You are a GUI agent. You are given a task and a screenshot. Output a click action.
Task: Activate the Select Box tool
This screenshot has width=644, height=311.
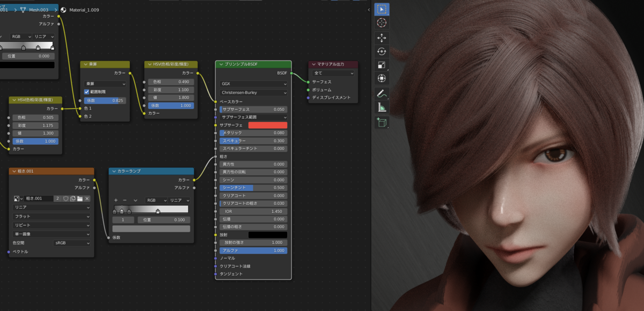[x=382, y=9]
